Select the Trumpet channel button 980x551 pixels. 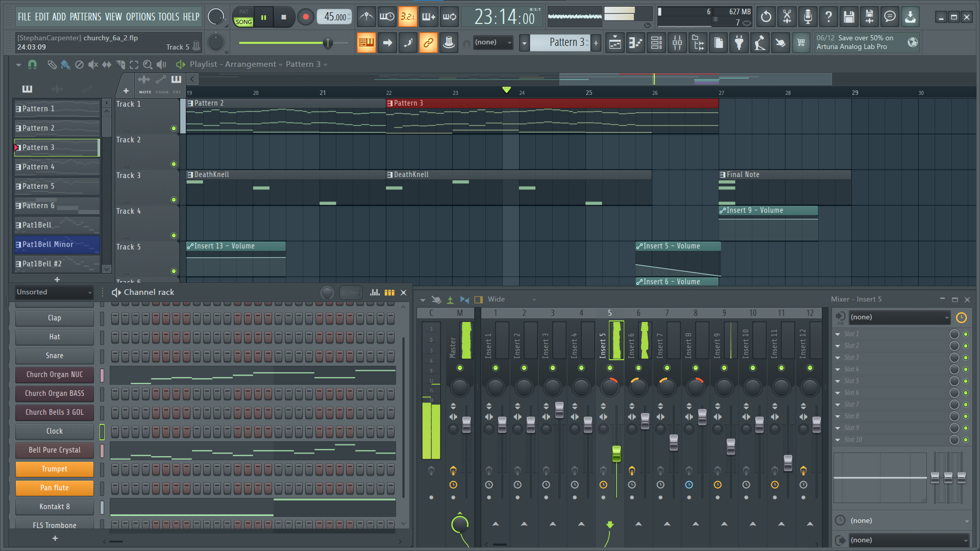point(55,469)
